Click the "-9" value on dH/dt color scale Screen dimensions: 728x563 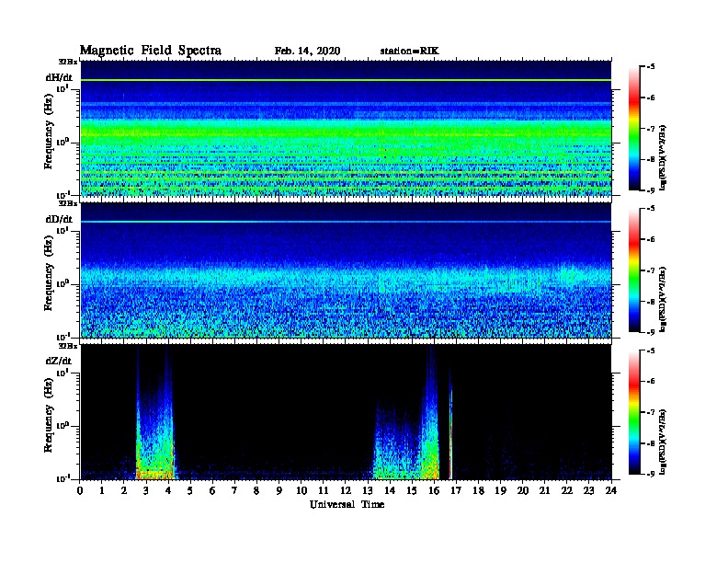[650, 190]
